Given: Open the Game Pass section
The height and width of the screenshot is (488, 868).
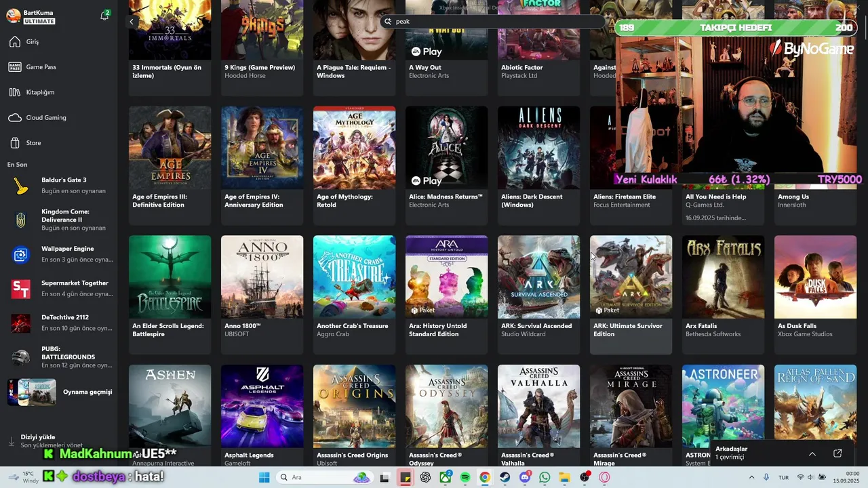Looking at the screenshot, I should point(58,67).
